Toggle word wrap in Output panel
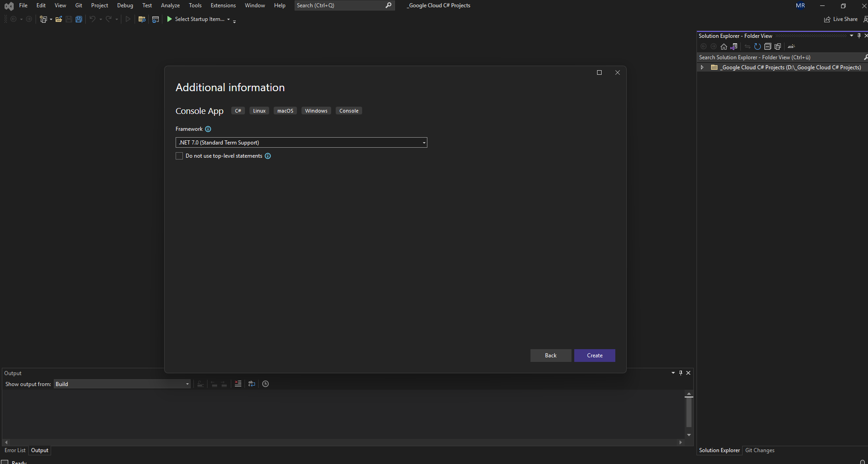Image resolution: width=868 pixels, height=464 pixels. 252,384
